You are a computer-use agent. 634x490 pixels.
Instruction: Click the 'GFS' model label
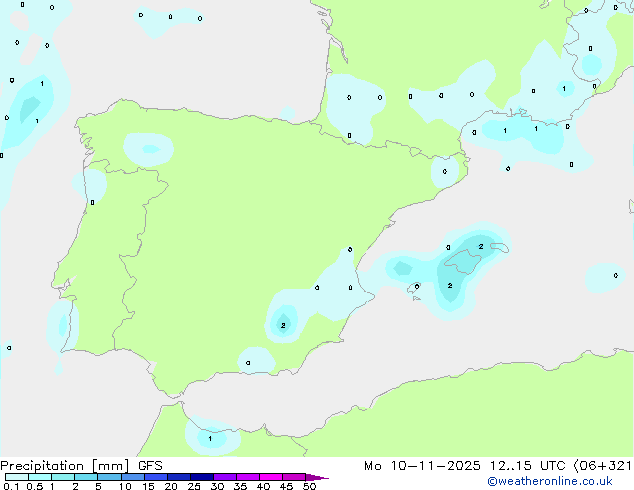coord(150,466)
